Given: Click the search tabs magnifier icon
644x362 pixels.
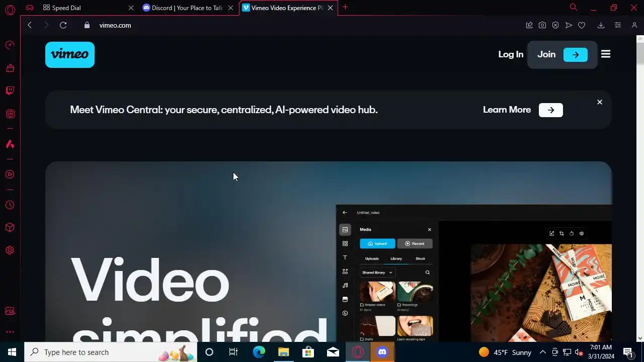Looking at the screenshot, I should pyautogui.click(x=573, y=7).
